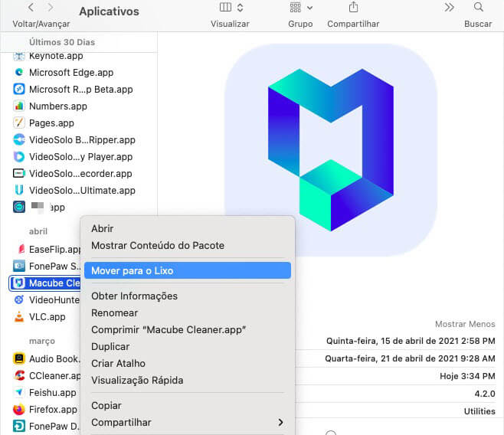Select the EaseFlip.app icon
Viewport: 504px width, 435px height.
[x=21, y=249]
